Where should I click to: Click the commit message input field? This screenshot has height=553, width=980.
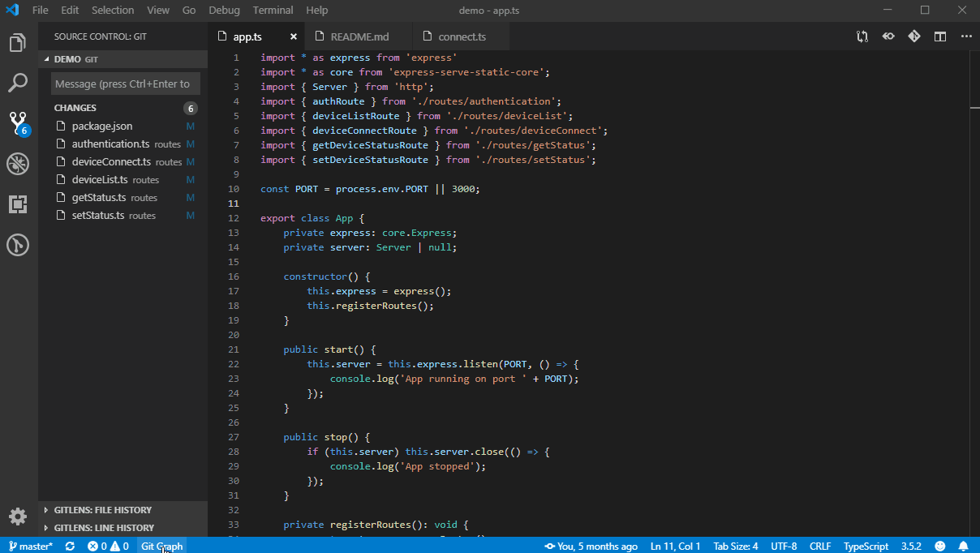pos(125,84)
